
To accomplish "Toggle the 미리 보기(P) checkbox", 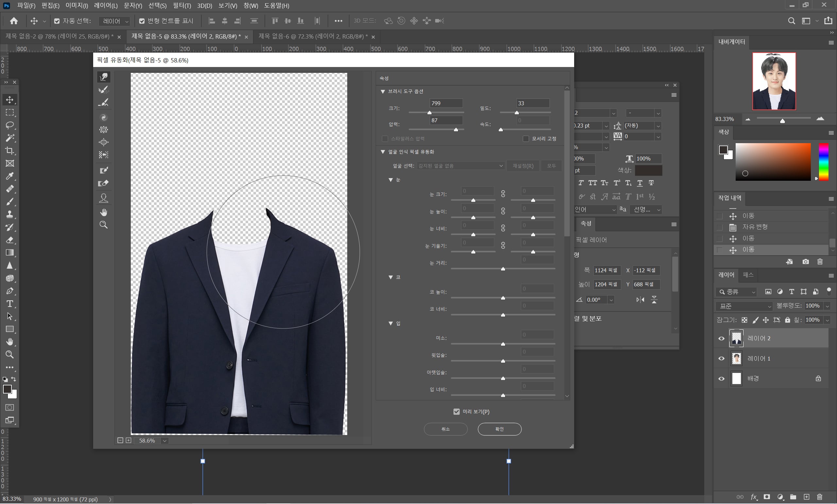I will point(456,412).
